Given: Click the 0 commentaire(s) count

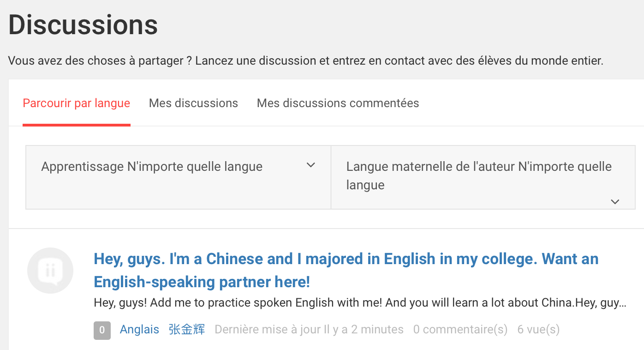Looking at the screenshot, I should (x=460, y=330).
